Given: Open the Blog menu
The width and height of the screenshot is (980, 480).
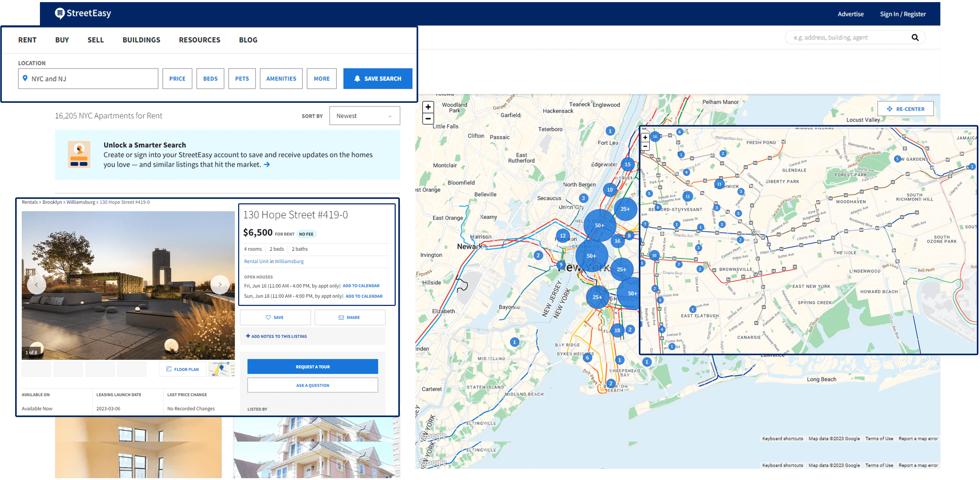Looking at the screenshot, I should 248,40.
